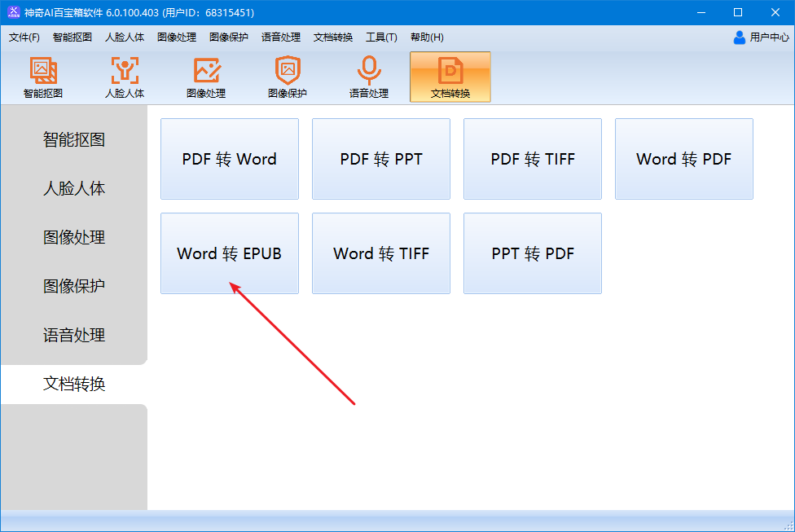Select the 文档转换 sidebar tab
795x532 pixels.
click(74, 384)
